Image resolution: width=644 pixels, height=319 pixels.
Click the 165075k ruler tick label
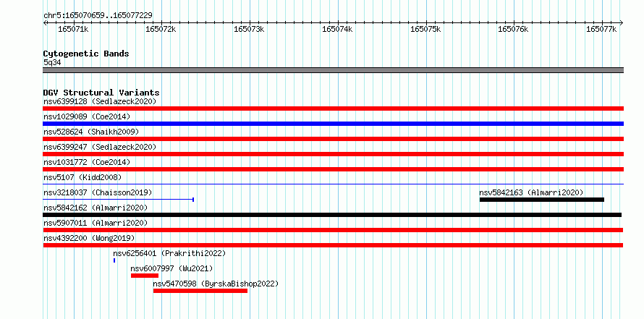coord(426,29)
